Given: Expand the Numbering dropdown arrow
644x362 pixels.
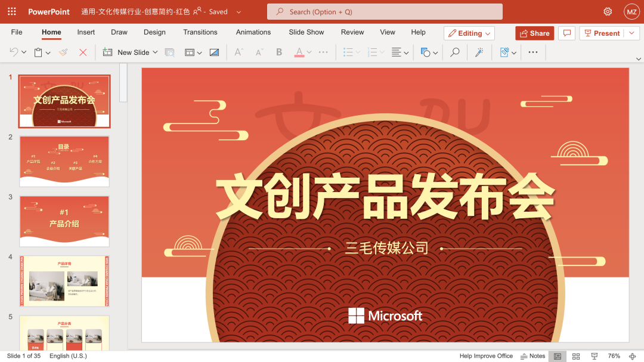Looking at the screenshot, I should coord(382,52).
